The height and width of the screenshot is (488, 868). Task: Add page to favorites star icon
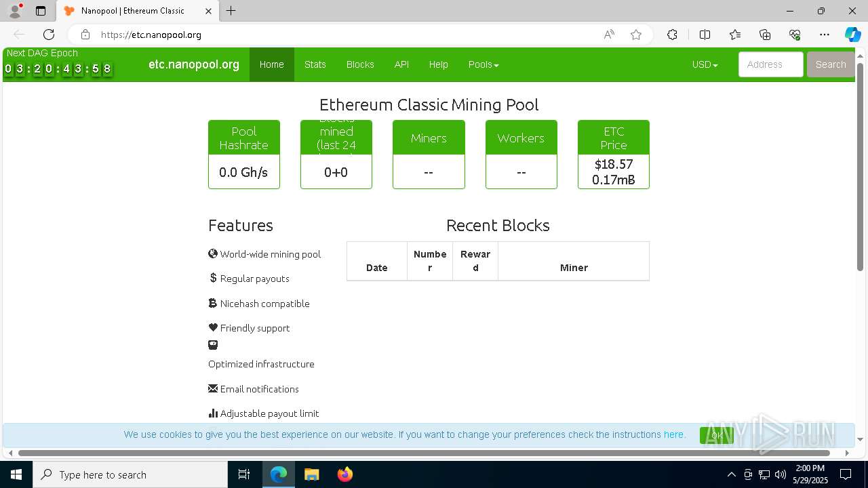point(636,35)
